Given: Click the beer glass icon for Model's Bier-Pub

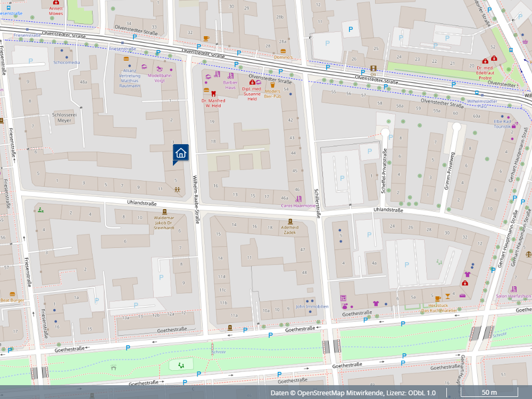Looking at the screenshot, I should [x=272, y=85].
